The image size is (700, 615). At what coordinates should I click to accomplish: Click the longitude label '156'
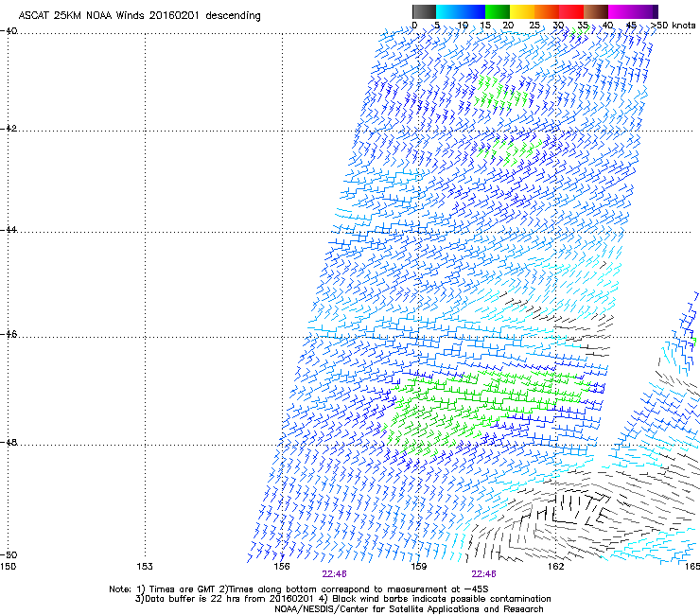282,567
